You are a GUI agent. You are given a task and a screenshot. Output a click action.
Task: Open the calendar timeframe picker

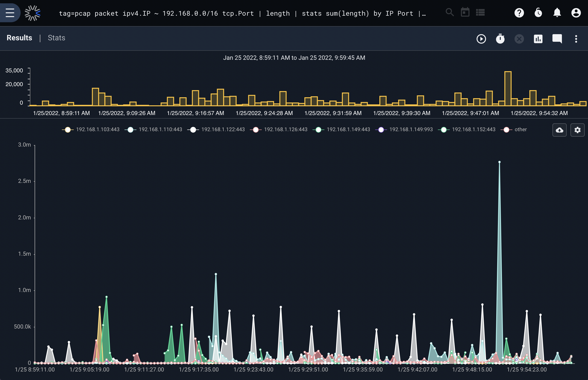click(x=465, y=12)
